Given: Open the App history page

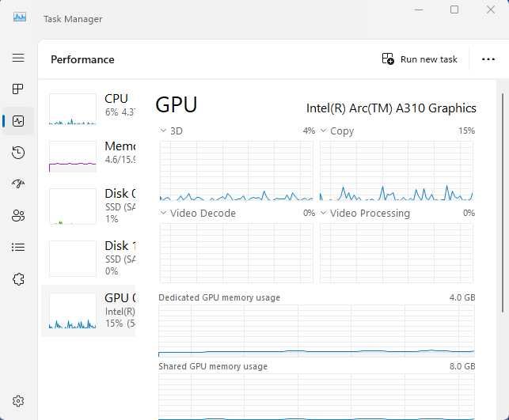Looking at the screenshot, I should (18, 153).
